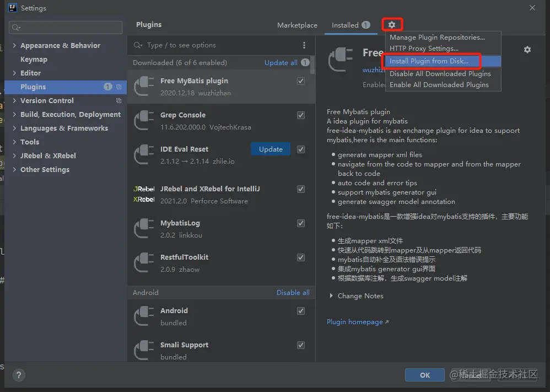The width and height of the screenshot is (550, 392).
Task: Choose Manage Plugin Repositories menu item
Action: click(x=444, y=37)
